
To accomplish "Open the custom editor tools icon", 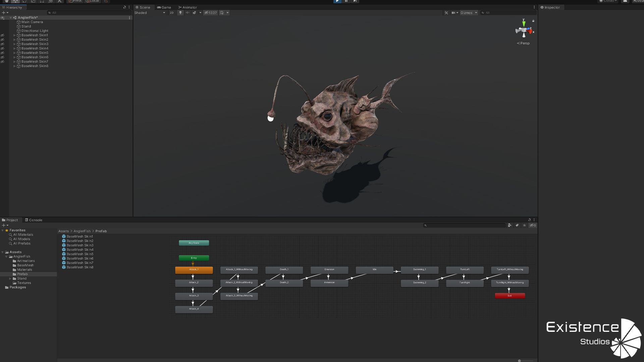I will [59, 1].
